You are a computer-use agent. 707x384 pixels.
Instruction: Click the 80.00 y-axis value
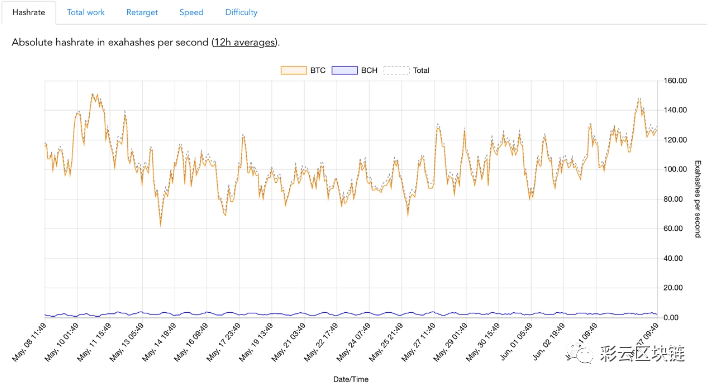(673, 199)
